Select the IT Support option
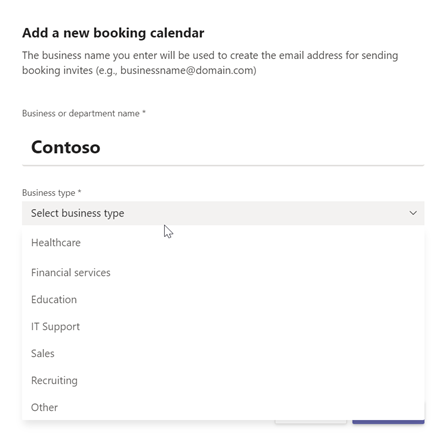446x448 pixels. [223, 326]
